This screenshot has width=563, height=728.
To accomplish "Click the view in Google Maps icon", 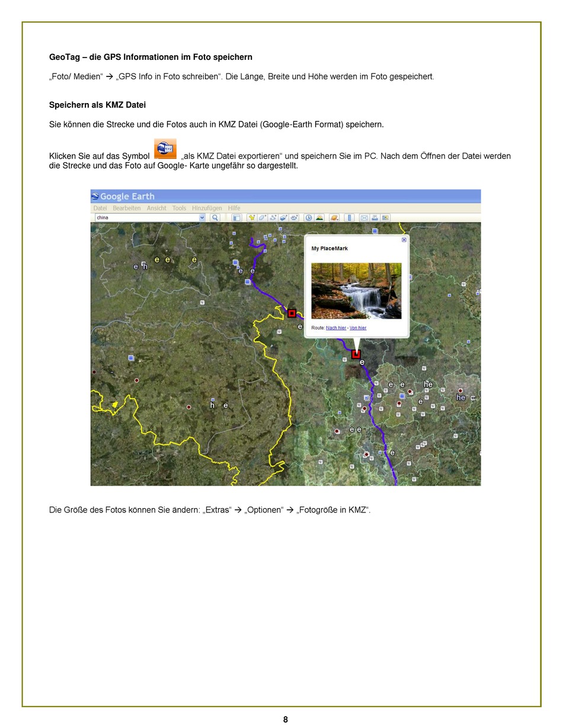I will [x=385, y=217].
